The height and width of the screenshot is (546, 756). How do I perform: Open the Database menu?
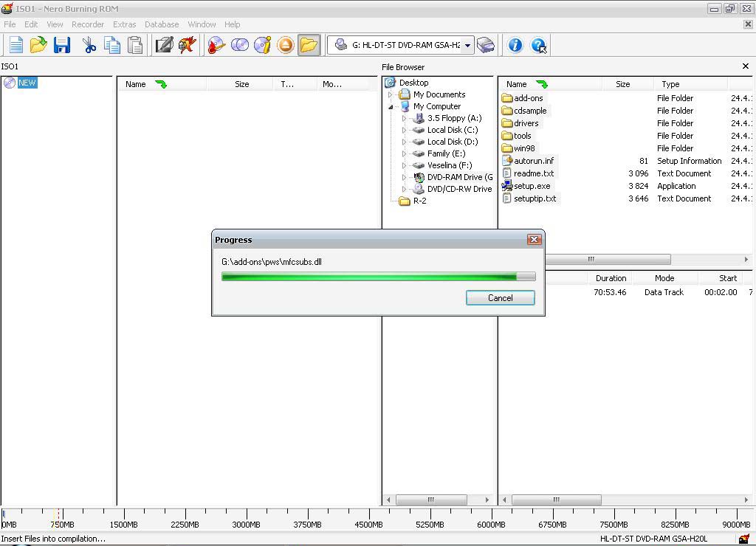(x=162, y=24)
